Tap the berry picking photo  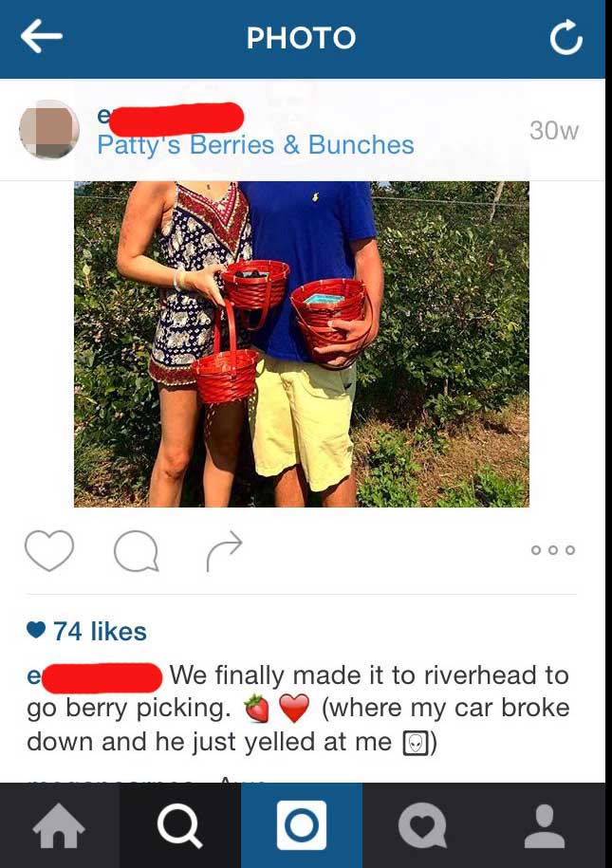pyautogui.click(x=302, y=343)
